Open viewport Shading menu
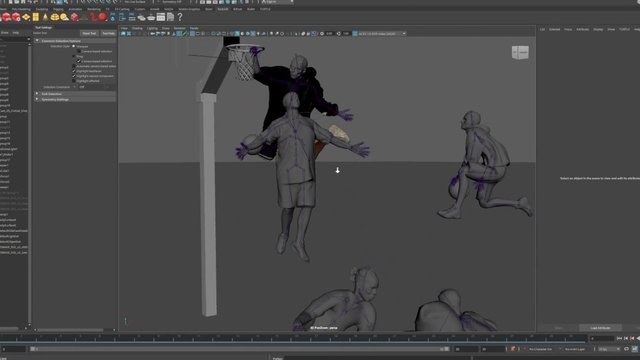This screenshot has height=360, width=640. [137, 28]
